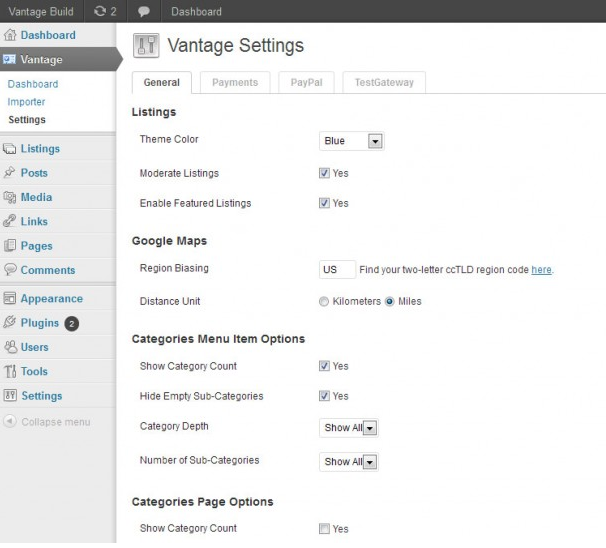
Task: Uncheck the Moderate Listings checkbox
Action: pos(324,173)
